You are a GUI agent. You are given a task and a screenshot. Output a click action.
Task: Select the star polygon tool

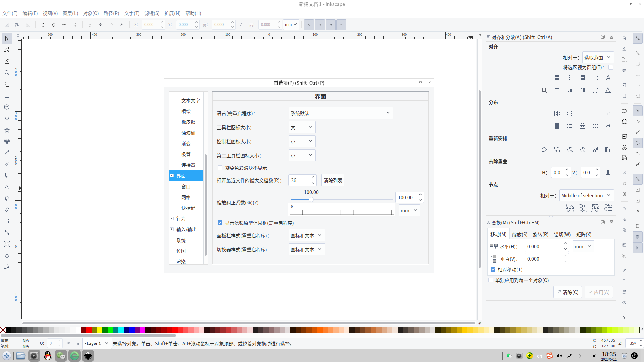point(7,130)
